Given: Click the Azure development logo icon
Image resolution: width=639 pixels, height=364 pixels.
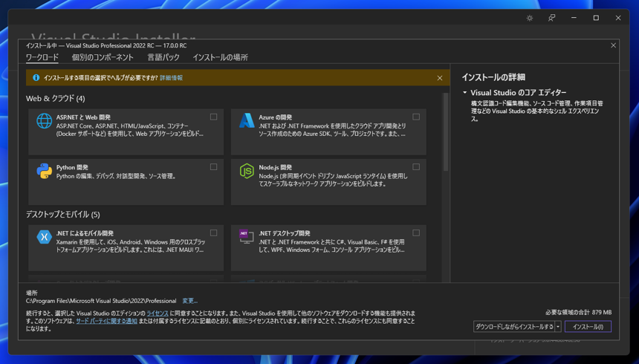Looking at the screenshot, I should coord(247,120).
